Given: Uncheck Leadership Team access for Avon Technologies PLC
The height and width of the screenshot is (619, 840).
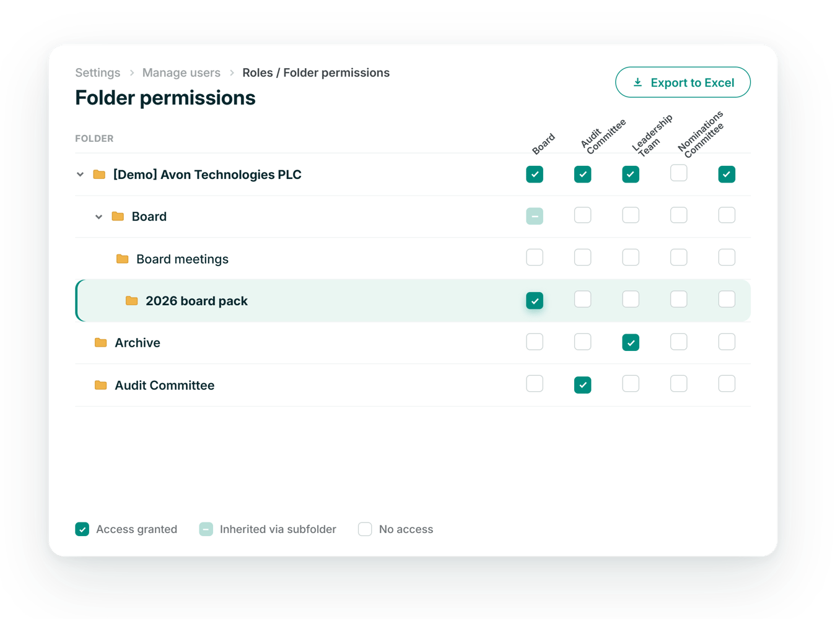Looking at the screenshot, I should pyautogui.click(x=631, y=175).
